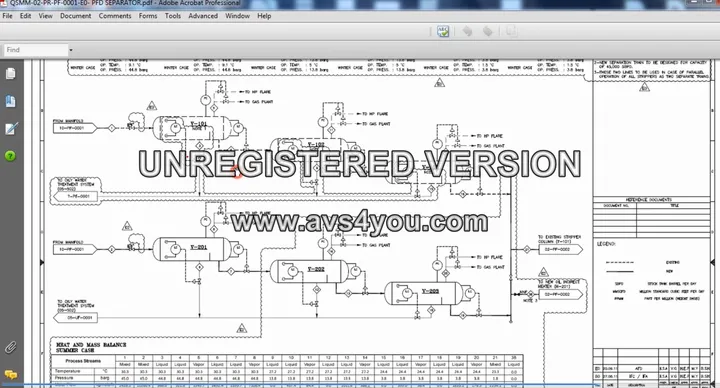Open the Pages navigation panel icon
The image size is (720, 388).
(x=10, y=73)
